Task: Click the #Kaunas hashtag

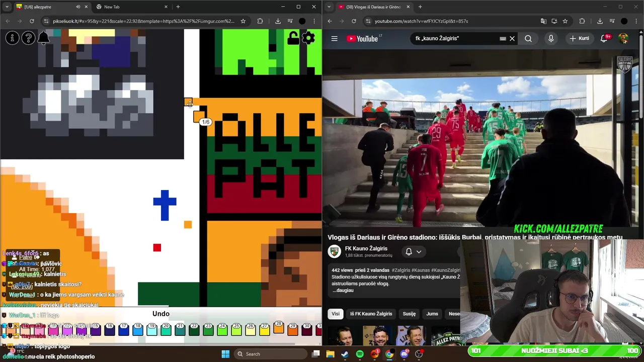Action: pyautogui.click(x=422, y=270)
